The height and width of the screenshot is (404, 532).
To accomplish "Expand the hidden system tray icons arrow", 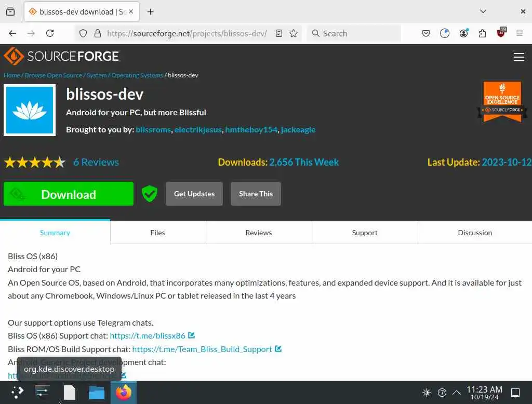I will tap(457, 393).
